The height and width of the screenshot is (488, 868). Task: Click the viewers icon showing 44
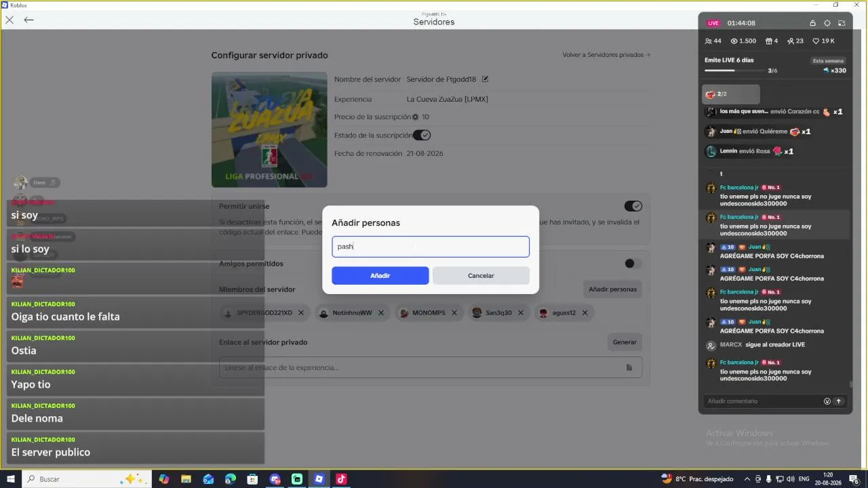tap(709, 41)
